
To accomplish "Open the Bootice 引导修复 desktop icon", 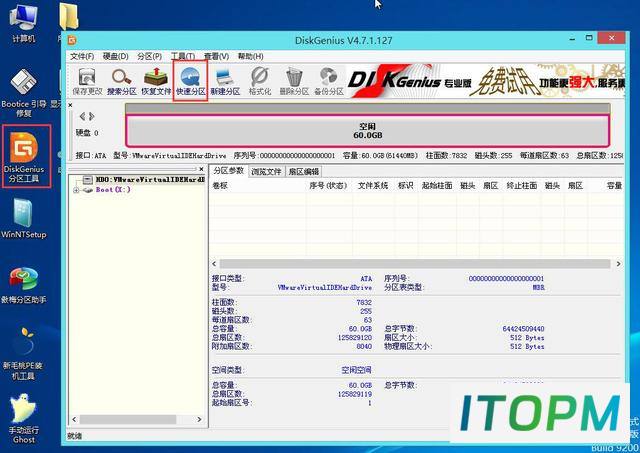I will 24,93.
